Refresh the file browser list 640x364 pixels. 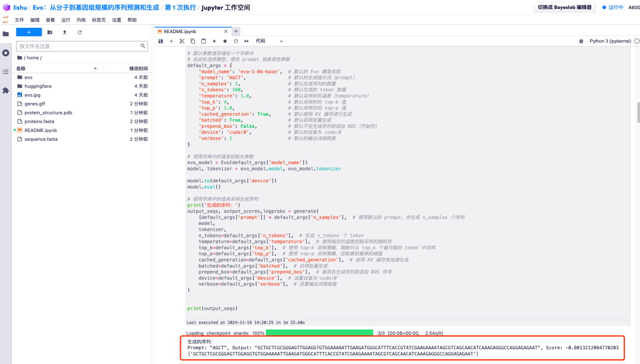80,32
